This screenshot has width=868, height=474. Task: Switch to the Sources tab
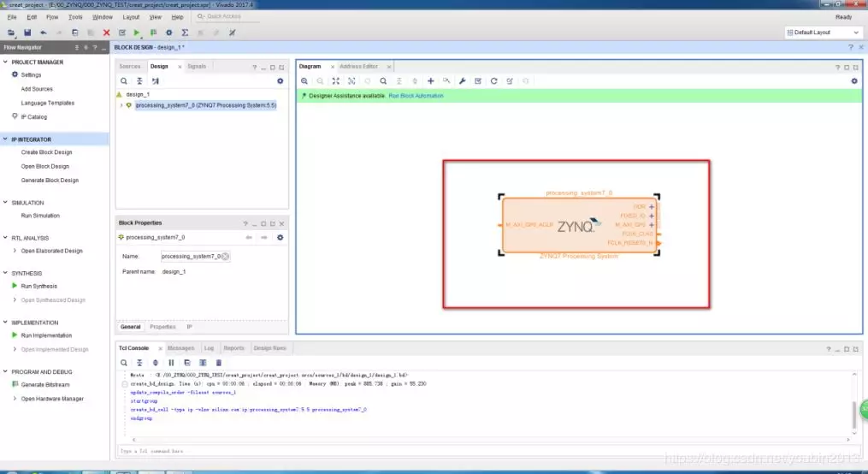130,67
